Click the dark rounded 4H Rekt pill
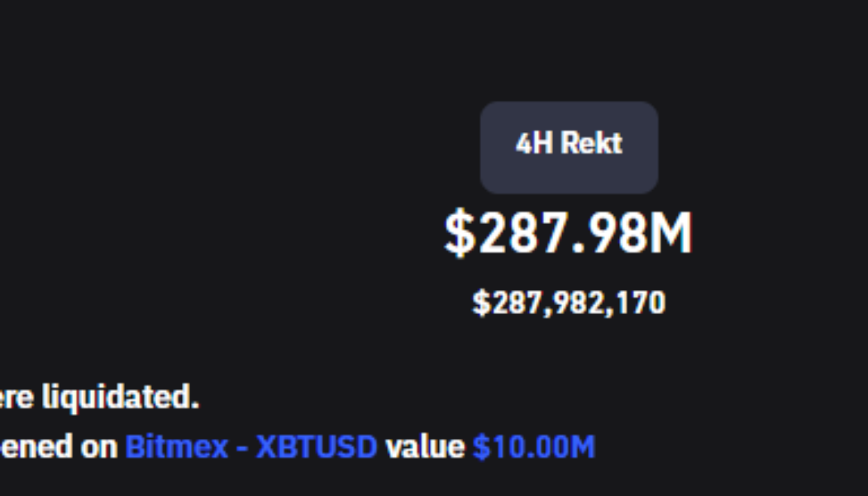The image size is (868, 496). click(x=569, y=147)
